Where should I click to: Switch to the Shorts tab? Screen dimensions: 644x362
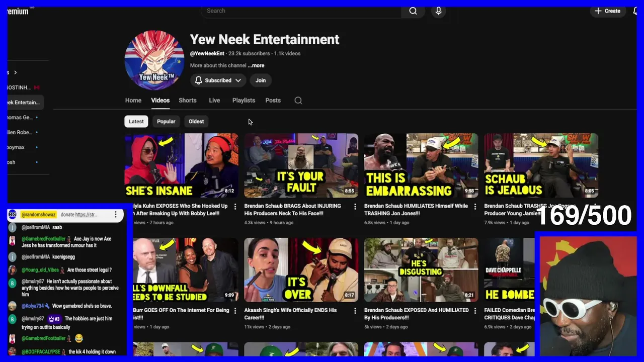pos(188,100)
